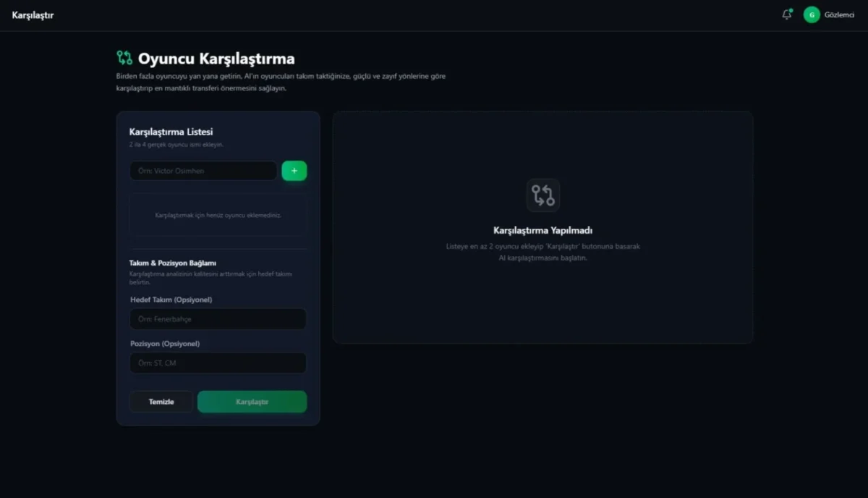The width and height of the screenshot is (868, 498).
Task: Click the green G profile avatar
Action: [812, 14]
